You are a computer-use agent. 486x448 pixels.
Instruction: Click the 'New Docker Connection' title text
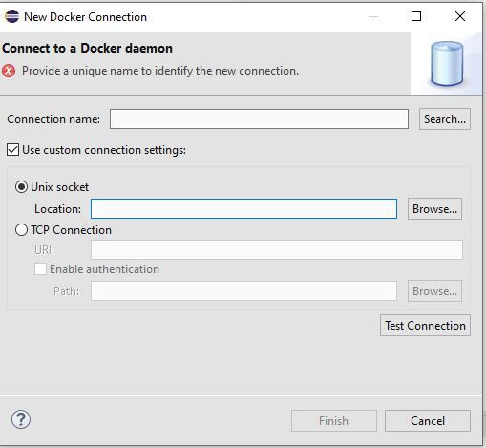(85, 17)
